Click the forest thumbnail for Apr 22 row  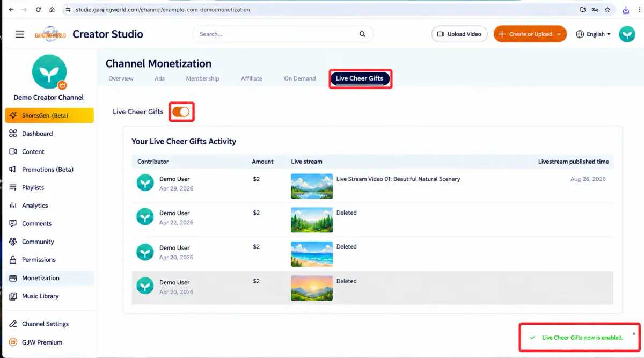coord(312,220)
